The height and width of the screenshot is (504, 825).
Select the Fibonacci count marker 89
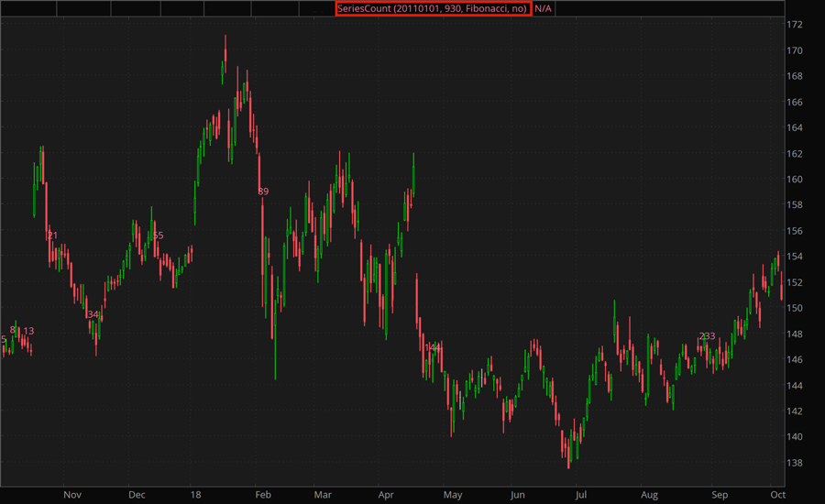click(263, 192)
